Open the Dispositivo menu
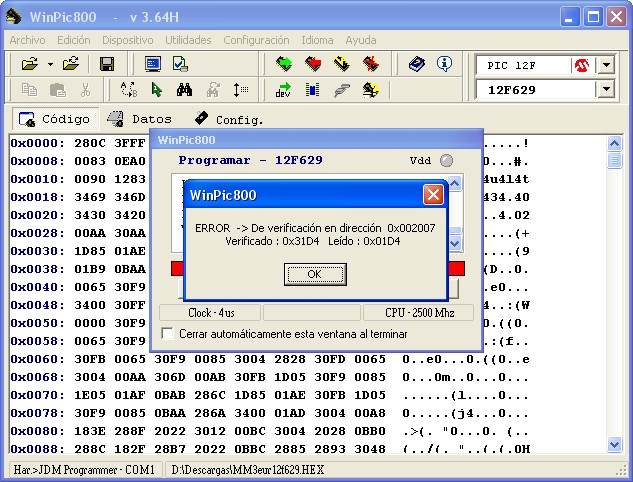Screen dimensions: 633x482 (128, 40)
